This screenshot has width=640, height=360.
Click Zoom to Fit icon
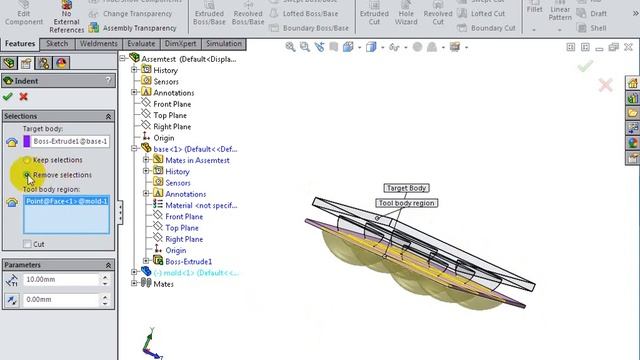(x=290, y=47)
